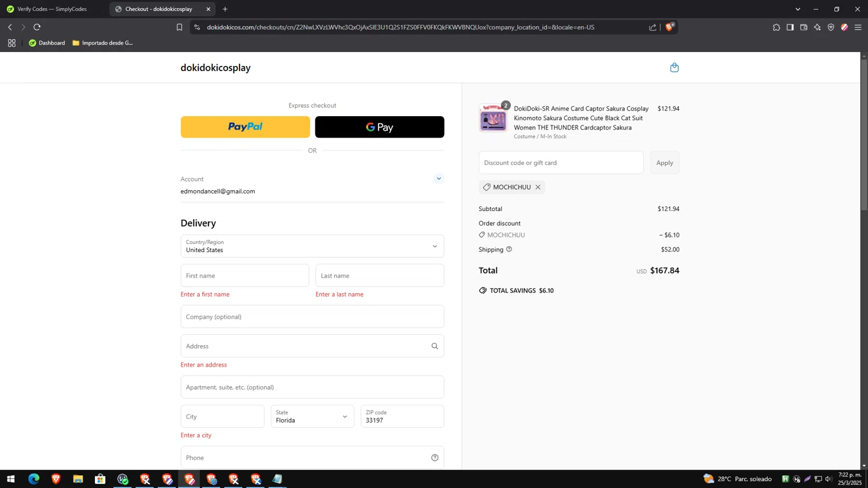Open the Leo AI sparkle icon

817,27
